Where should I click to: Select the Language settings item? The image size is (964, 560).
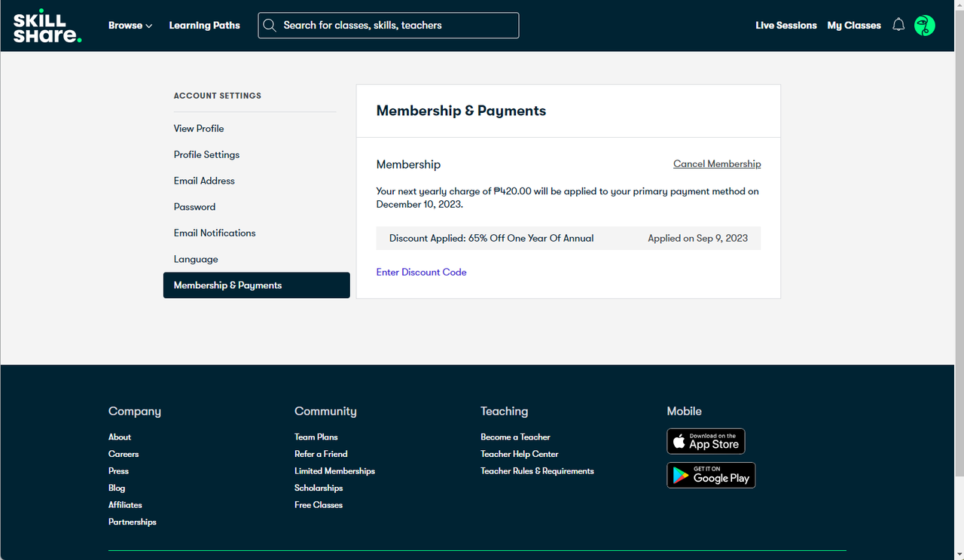196,260
